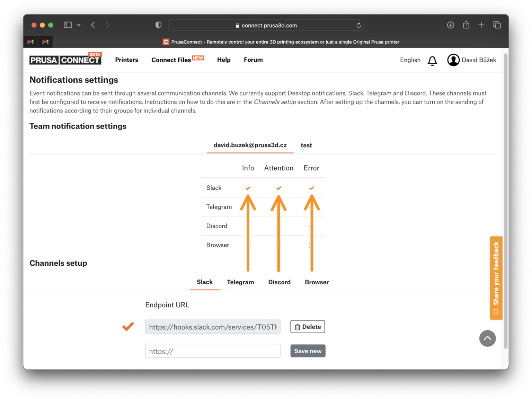Click the David Bůžek avatar icon
The height and width of the screenshot is (399, 532).
pyautogui.click(x=453, y=60)
